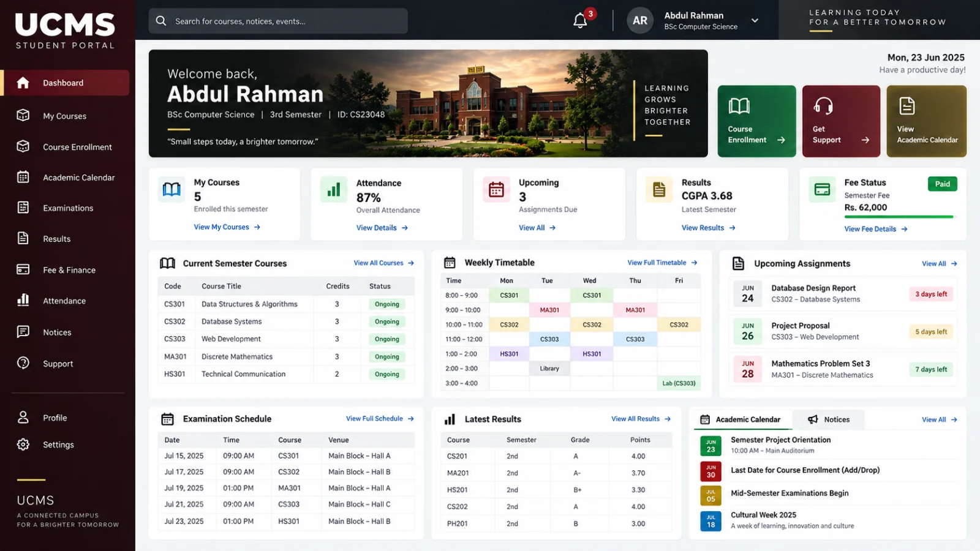Screen dimensions: 980x551
Task: Open Settings in the sidebar
Action: tap(66, 444)
